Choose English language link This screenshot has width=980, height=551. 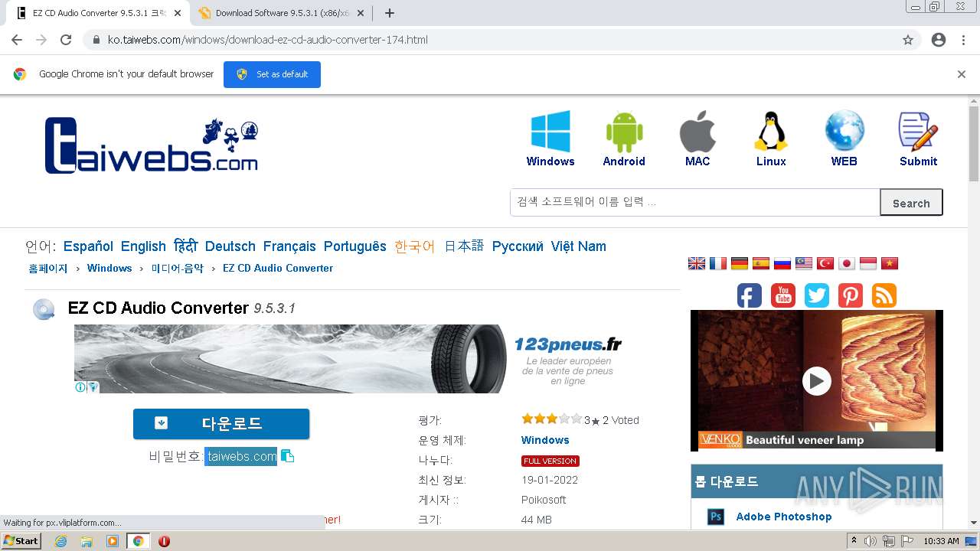pyautogui.click(x=143, y=246)
